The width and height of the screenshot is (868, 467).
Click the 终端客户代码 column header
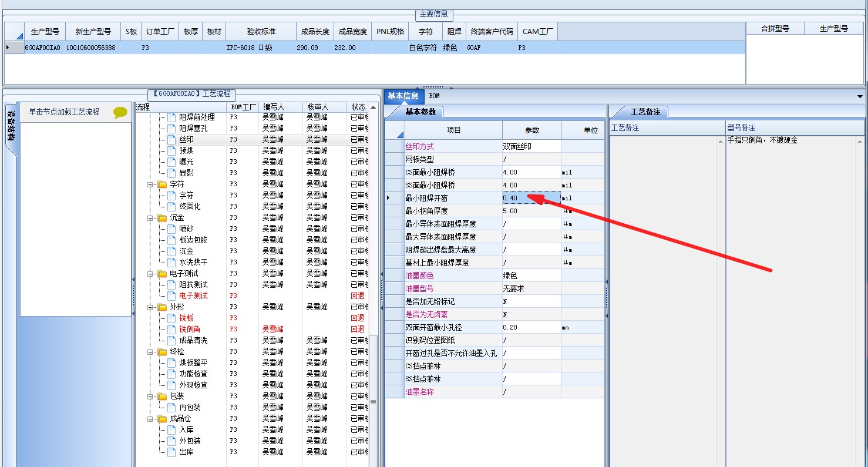tap(492, 31)
